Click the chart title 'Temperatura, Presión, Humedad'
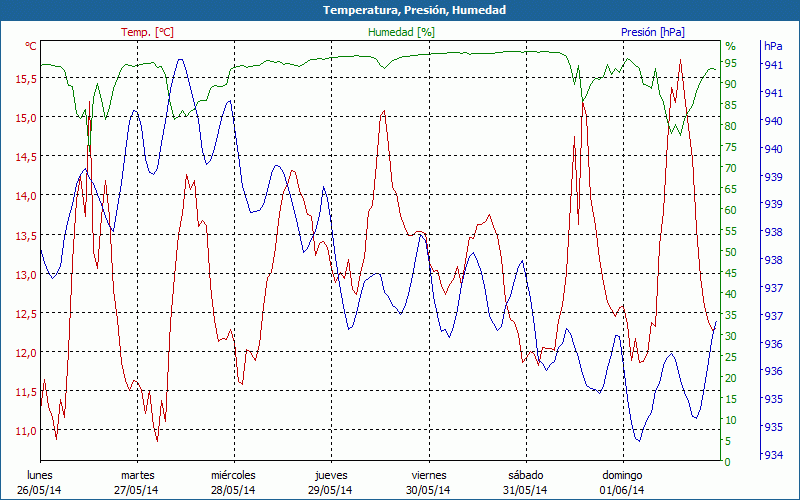800x500 pixels. click(x=400, y=10)
